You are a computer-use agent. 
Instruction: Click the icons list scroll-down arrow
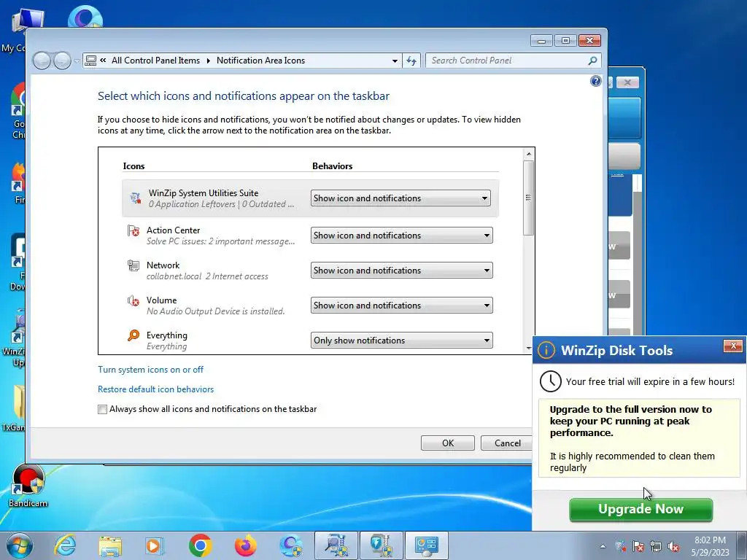pyautogui.click(x=528, y=349)
